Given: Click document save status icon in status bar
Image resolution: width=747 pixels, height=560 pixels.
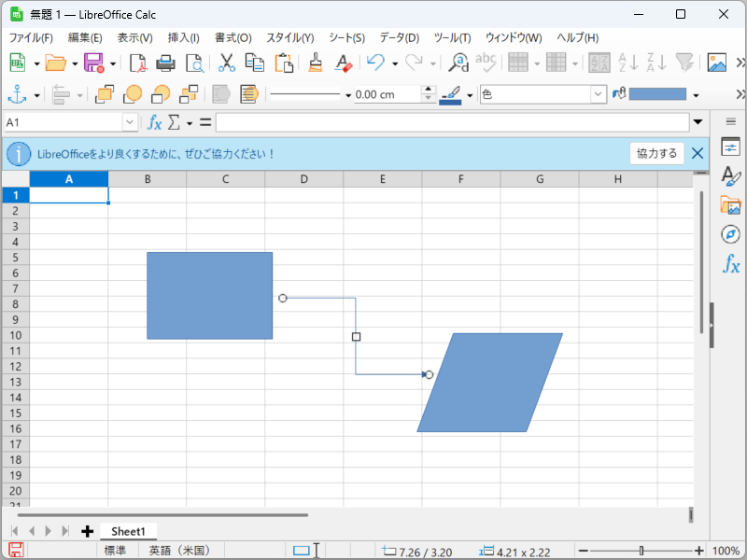Looking at the screenshot, I should coord(16,550).
